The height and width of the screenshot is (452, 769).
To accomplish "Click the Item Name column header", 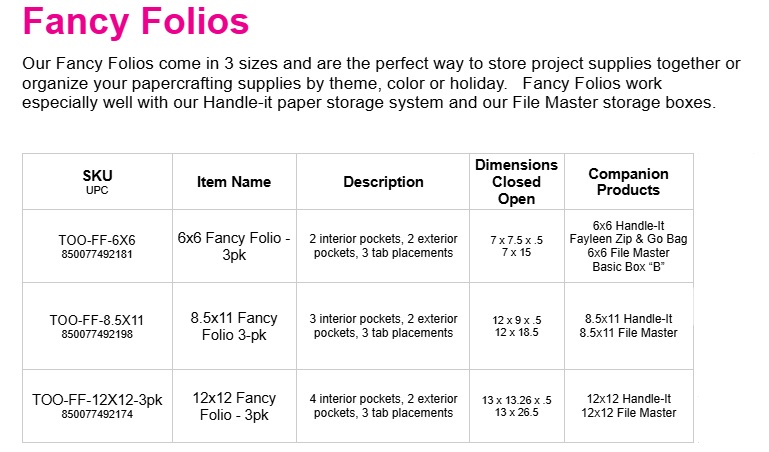I will [234, 182].
